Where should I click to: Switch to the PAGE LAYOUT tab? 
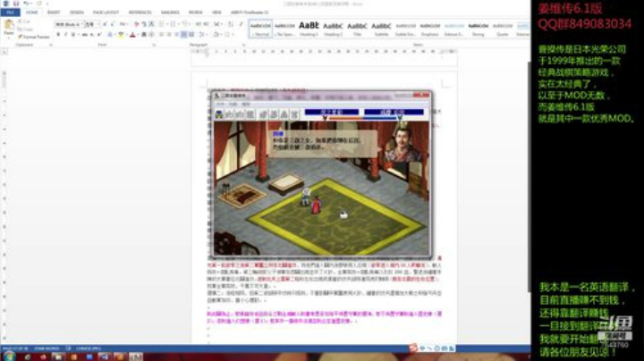(106, 13)
